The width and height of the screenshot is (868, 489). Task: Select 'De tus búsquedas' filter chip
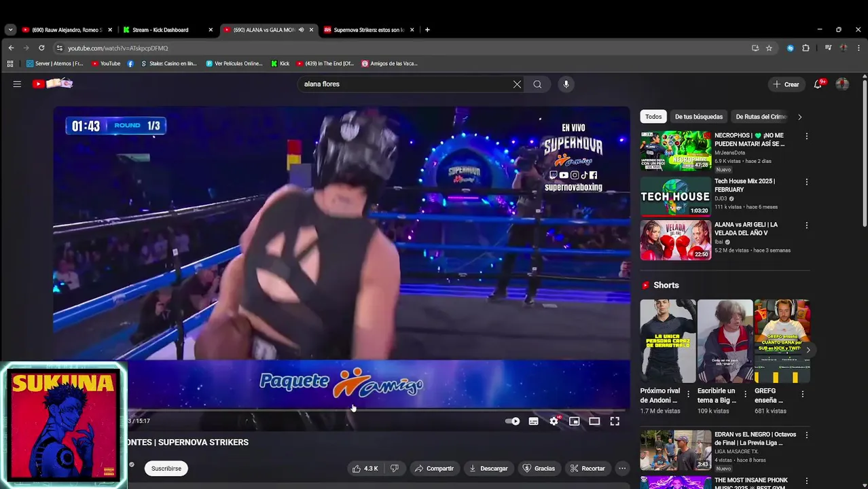coord(699,117)
